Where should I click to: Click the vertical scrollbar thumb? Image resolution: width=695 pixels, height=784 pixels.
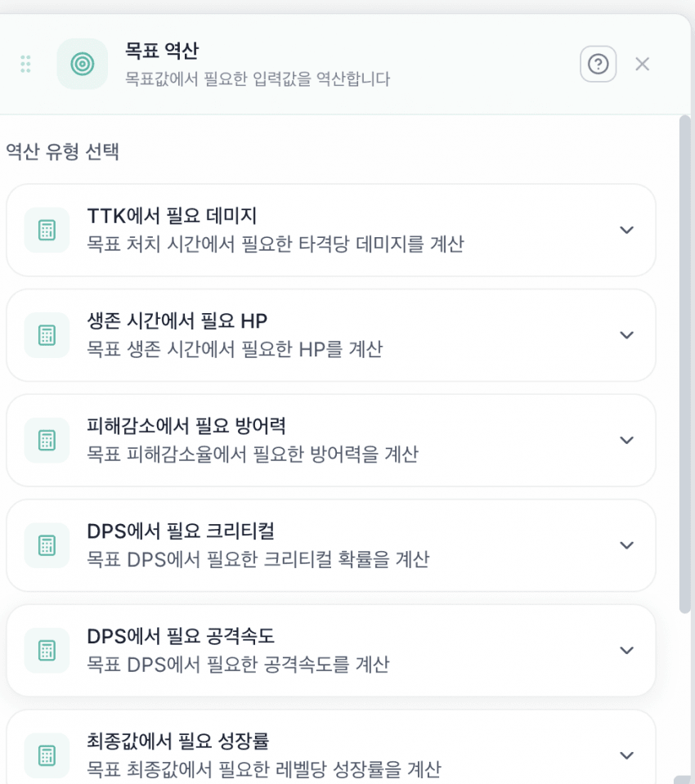pos(684,364)
